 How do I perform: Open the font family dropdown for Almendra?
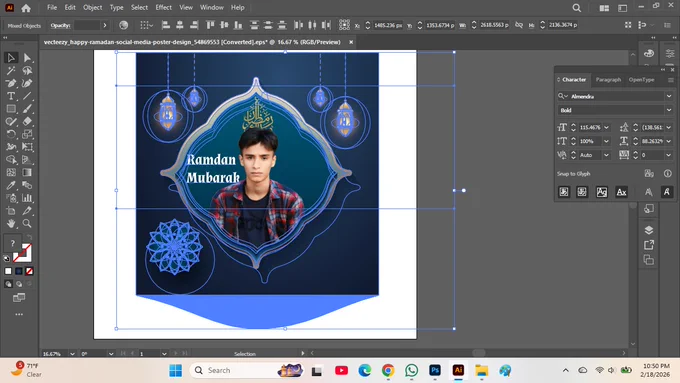click(669, 96)
